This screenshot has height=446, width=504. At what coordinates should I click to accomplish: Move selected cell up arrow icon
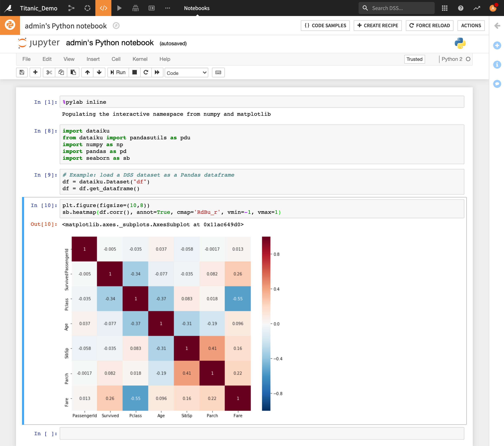87,72
